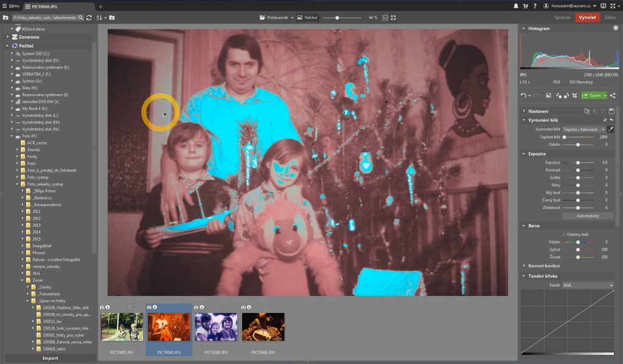The image size is (623, 364).
Task: Open the help question mark
Action: click(535, 6)
